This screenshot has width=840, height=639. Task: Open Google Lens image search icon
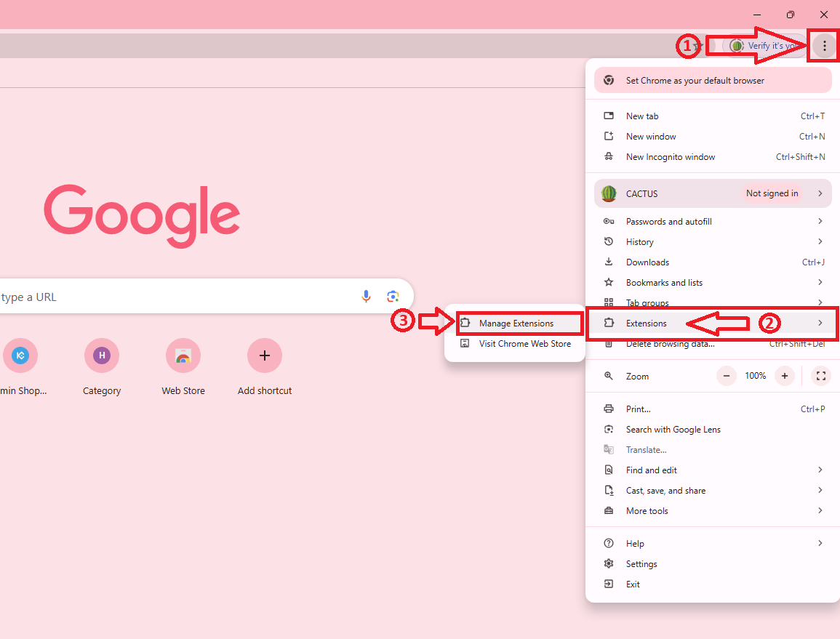coord(393,296)
